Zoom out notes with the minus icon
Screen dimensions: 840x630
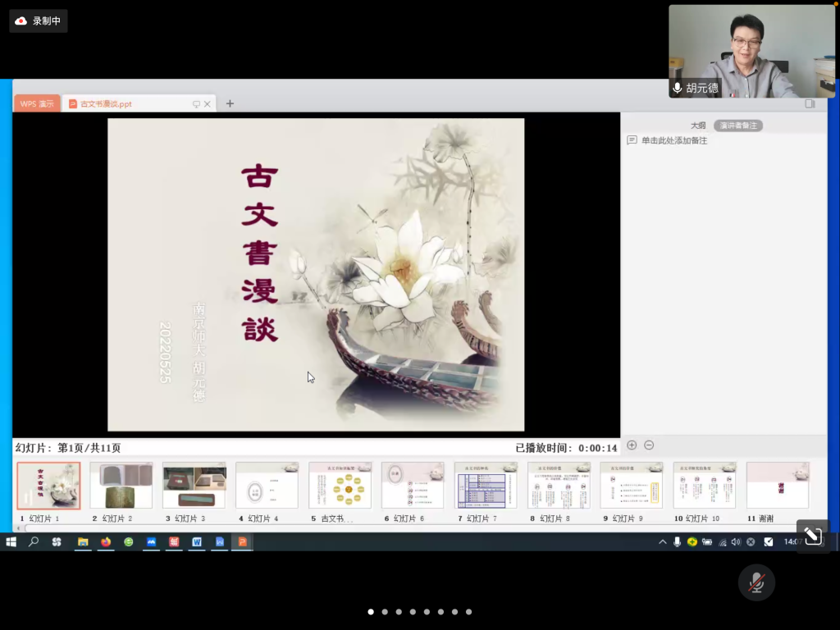click(649, 445)
